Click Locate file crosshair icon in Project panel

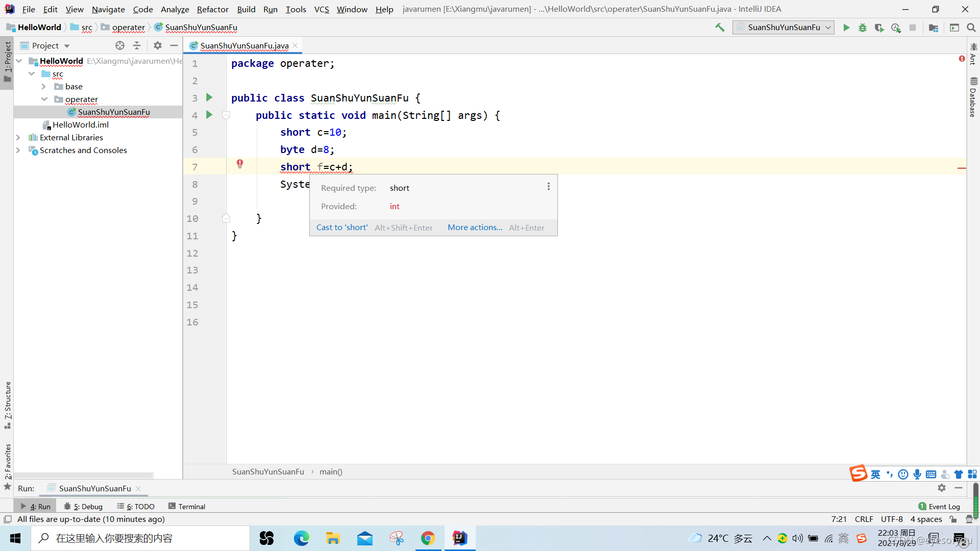tap(120, 45)
